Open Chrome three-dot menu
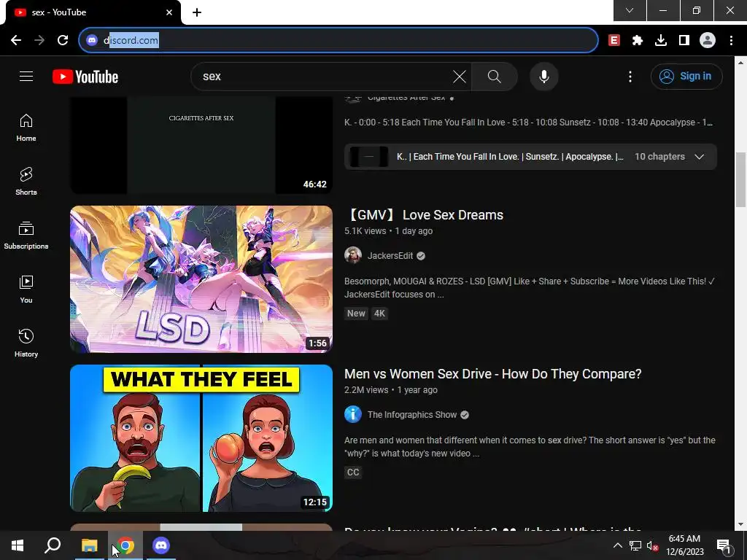 click(x=731, y=41)
